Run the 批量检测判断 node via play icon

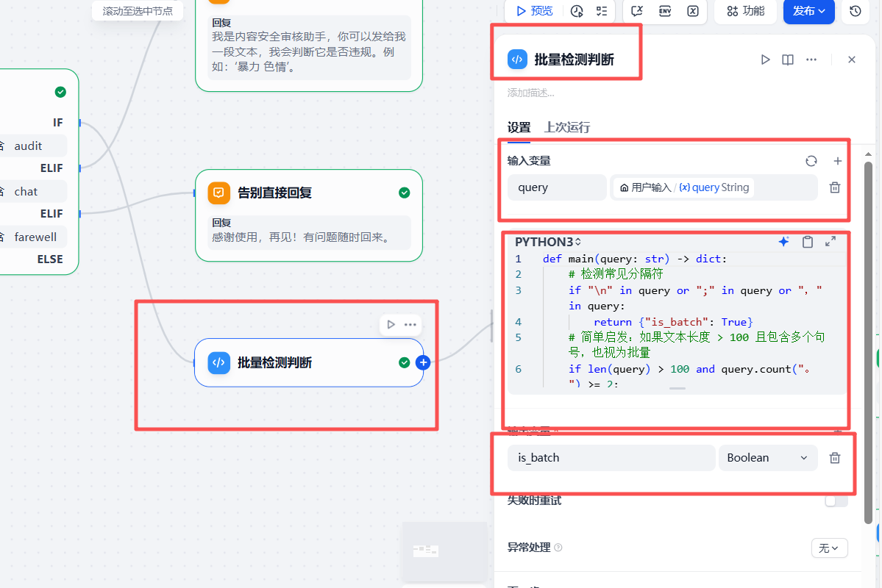[391, 324]
